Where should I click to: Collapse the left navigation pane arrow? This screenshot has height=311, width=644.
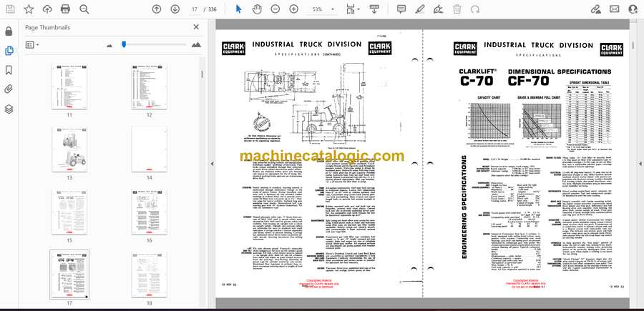212,164
